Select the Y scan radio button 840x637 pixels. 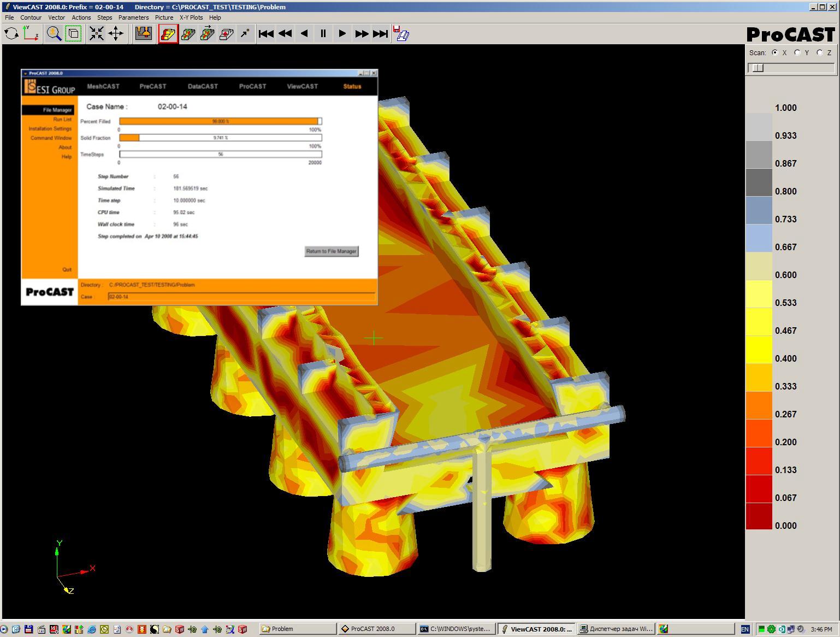797,53
